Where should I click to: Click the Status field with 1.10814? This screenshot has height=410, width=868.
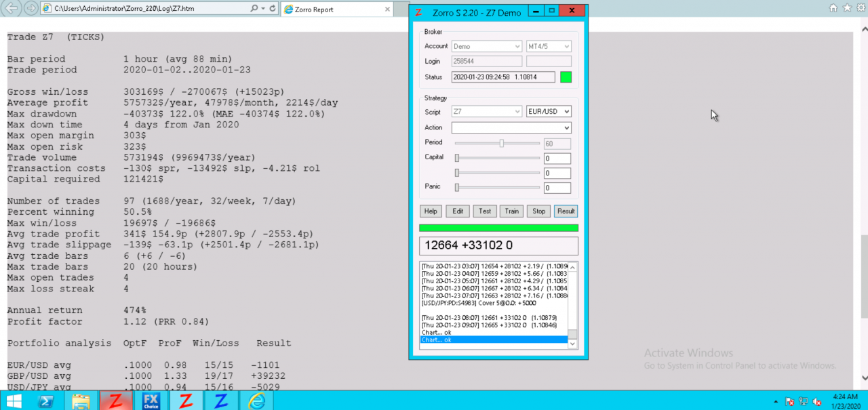click(503, 77)
